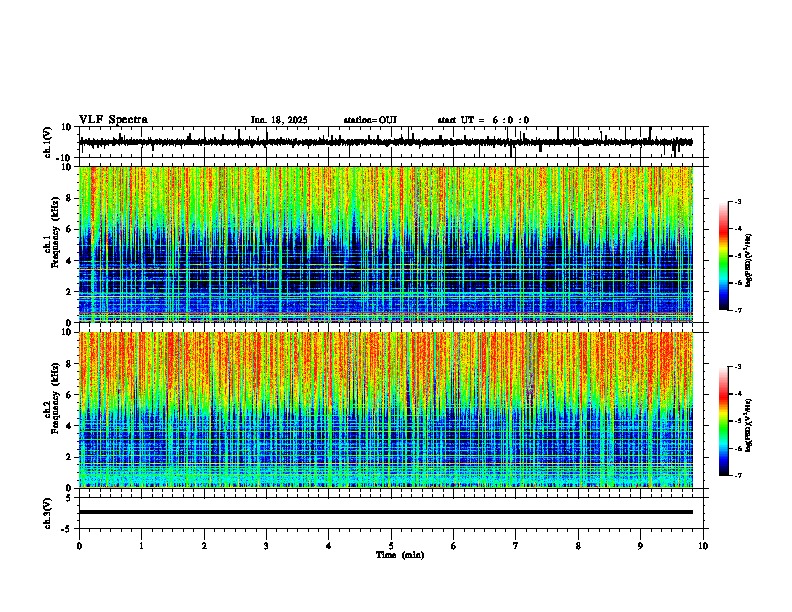Click the "station=OUJ" label
The height and width of the screenshot is (612, 792).
pos(370,120)
